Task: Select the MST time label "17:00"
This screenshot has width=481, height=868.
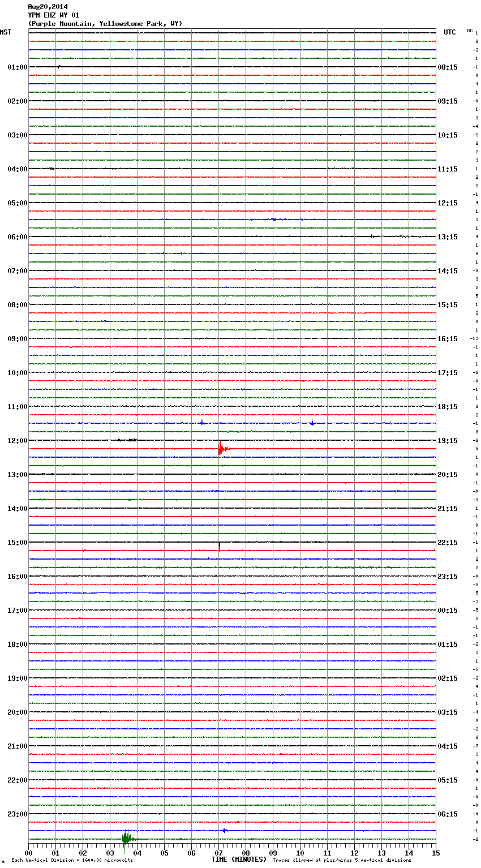Action: [x=18, y=611]
